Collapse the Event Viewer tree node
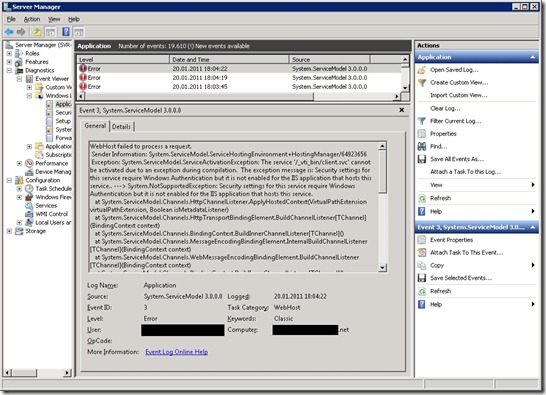546x395 pixels. click(x=20, y=79)
